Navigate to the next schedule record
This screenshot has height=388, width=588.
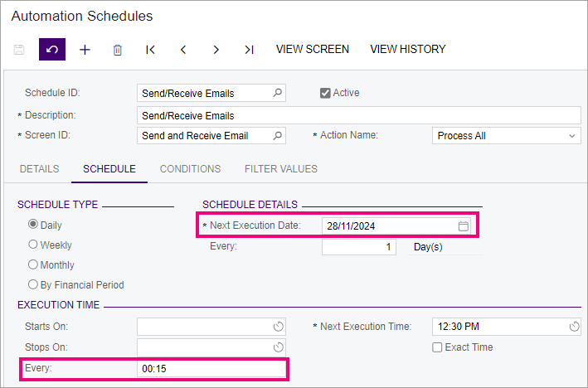pyautogui.click(x=216, y=50)
